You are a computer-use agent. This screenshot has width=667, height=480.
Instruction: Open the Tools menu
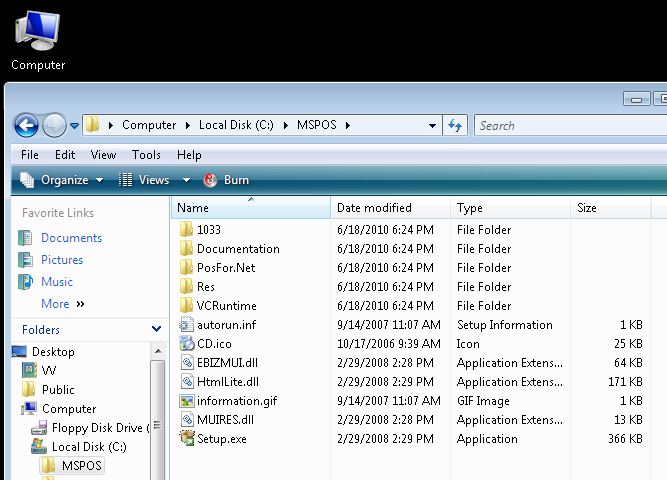[146, 155]
